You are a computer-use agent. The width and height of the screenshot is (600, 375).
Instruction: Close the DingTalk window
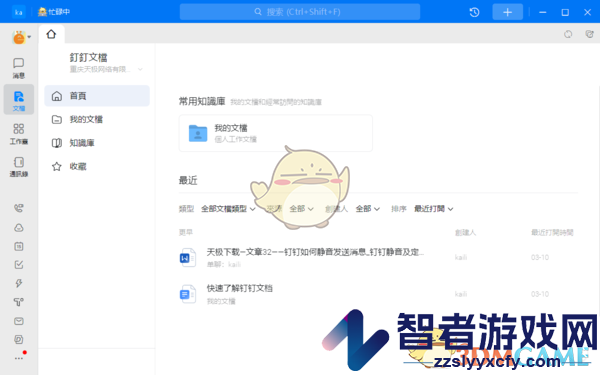tap(588, 12)
